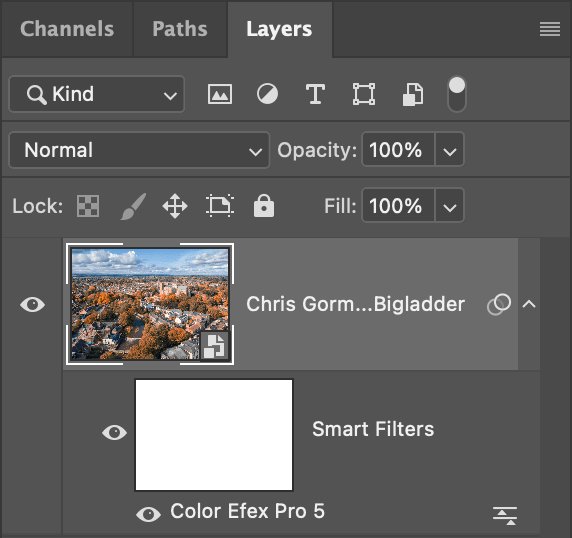This screenshot has height=538, width=572.
Task: Open the Opacity slider dropdown arrow
Action: tap(449, 150)
